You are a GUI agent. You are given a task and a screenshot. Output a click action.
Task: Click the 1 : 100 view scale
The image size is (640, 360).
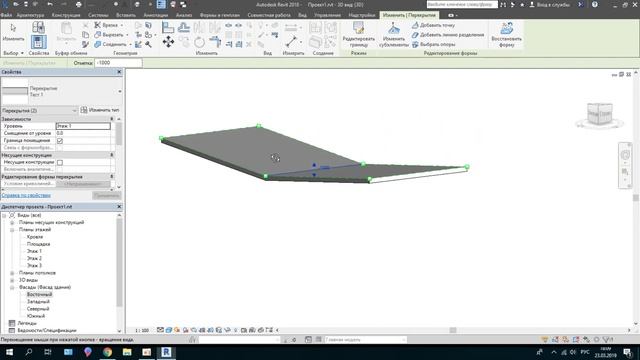pyautogui.click(x=142, y=330)
